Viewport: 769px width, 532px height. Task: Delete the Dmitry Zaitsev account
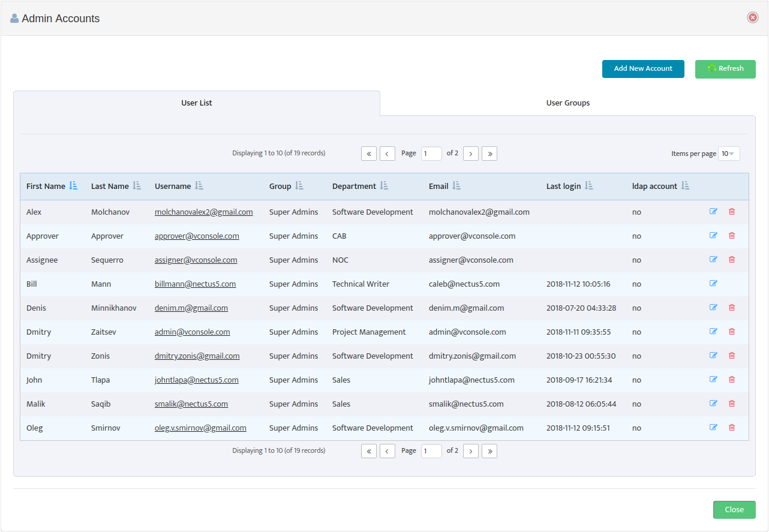(731, 332)
